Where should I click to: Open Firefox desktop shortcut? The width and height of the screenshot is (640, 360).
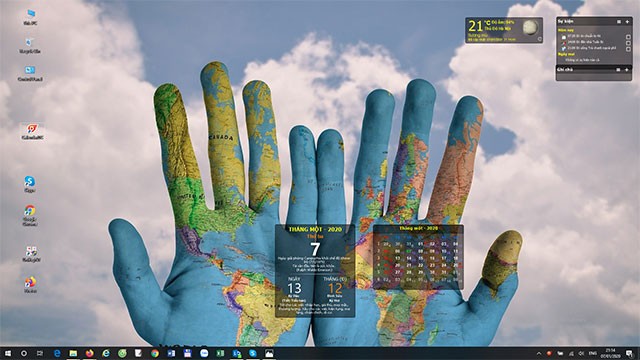30,285
